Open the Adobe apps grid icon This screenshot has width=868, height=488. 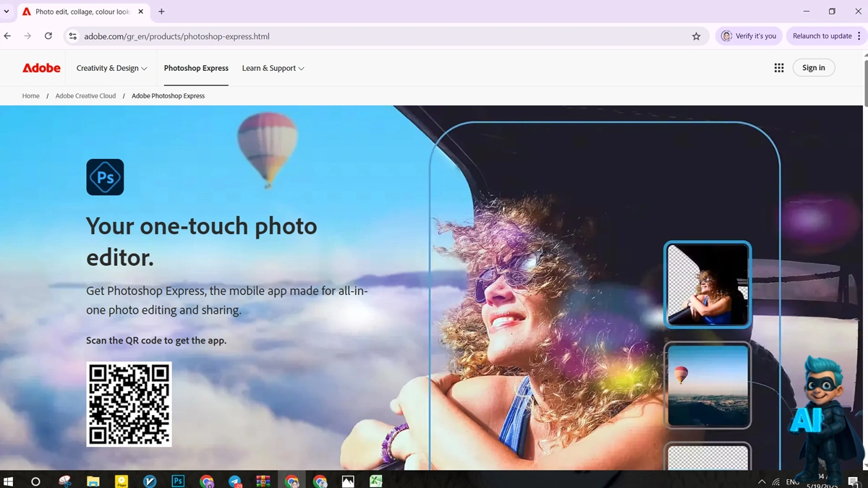[x=779, y=68]
